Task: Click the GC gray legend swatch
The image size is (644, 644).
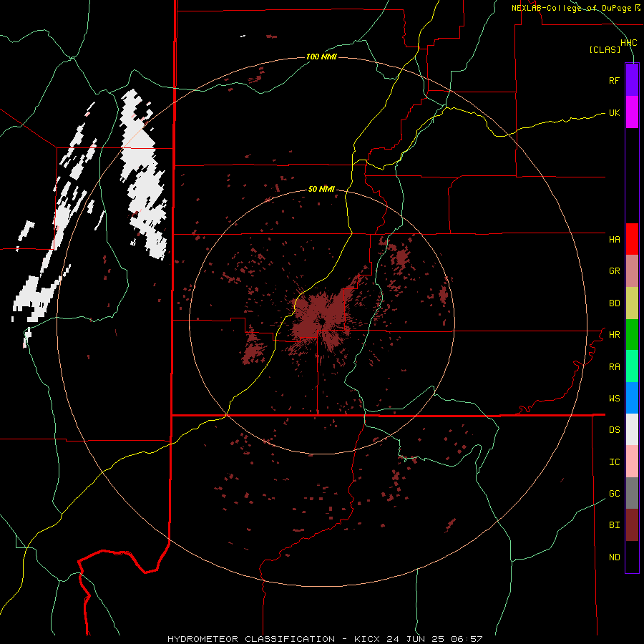Action: [x=632, y=493]
